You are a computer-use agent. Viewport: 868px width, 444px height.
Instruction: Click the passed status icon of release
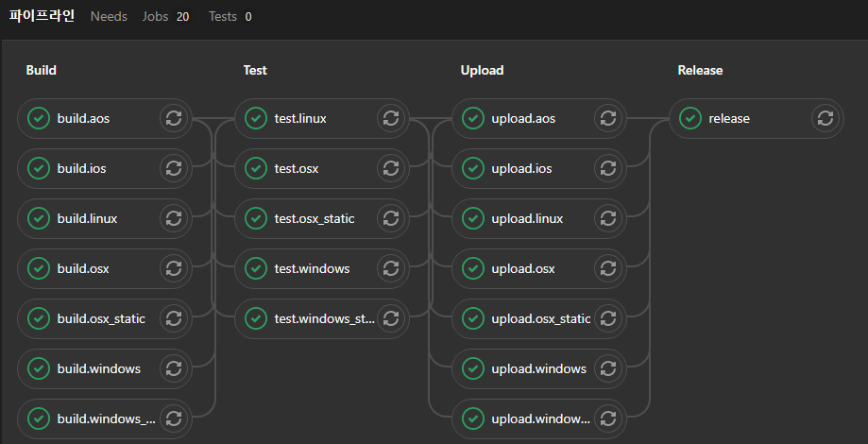tap(690, 118)
